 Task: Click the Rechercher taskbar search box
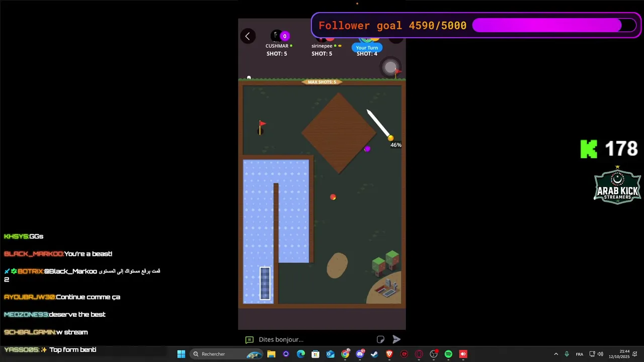[227, 354]
